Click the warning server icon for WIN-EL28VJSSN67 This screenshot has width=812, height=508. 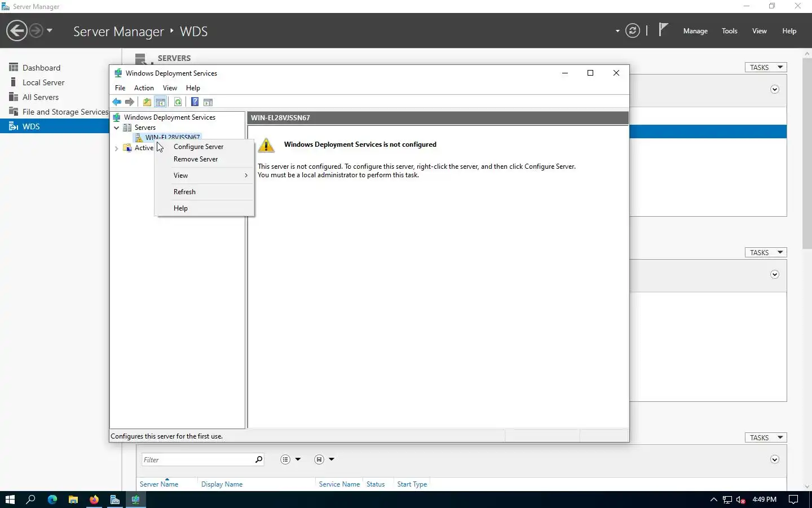tap(139, 137)
